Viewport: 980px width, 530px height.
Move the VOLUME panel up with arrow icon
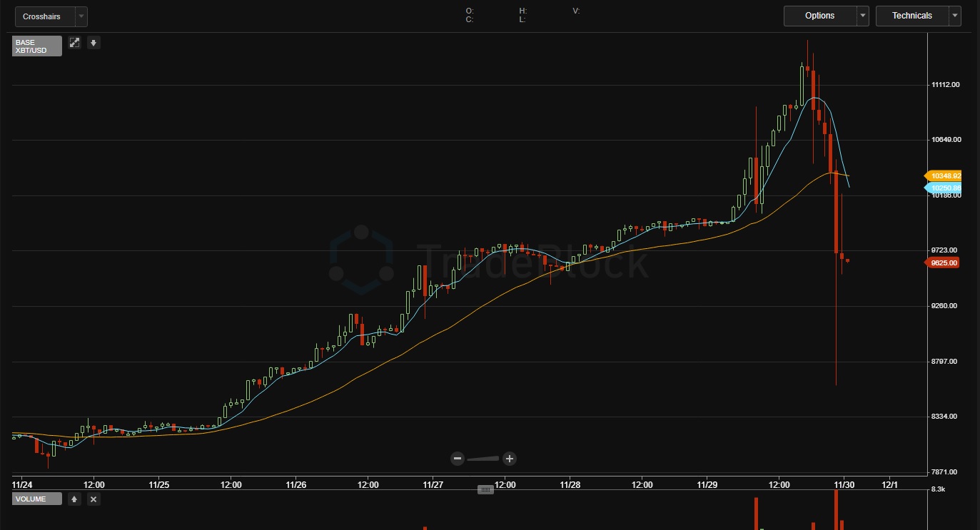tap(74, 499)
